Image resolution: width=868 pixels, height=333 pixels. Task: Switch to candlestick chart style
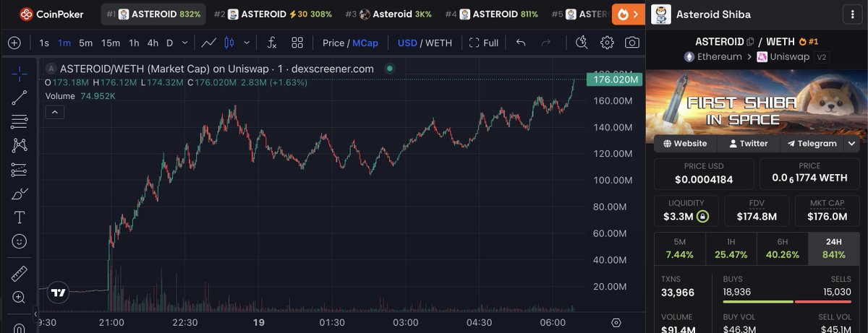[230, 43]
